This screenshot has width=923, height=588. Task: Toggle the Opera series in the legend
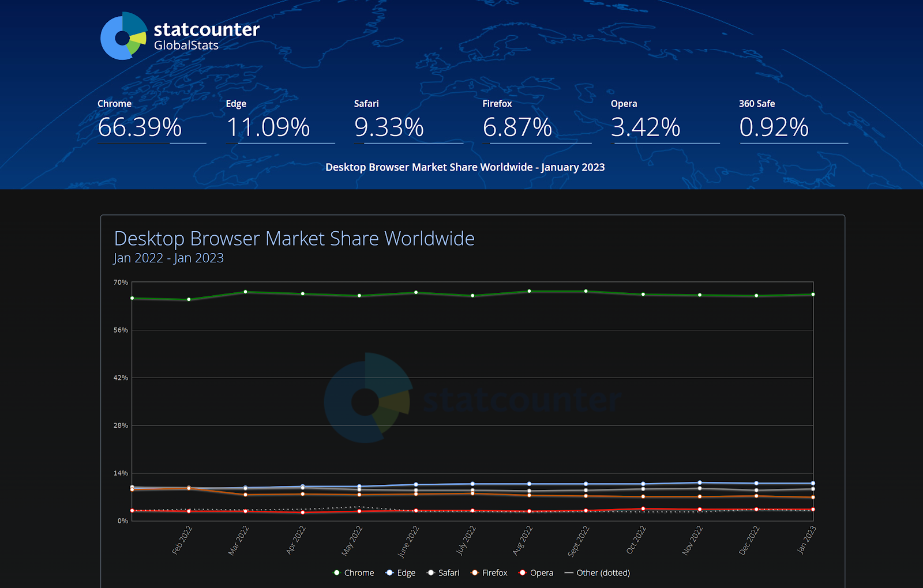click(536, 572)
